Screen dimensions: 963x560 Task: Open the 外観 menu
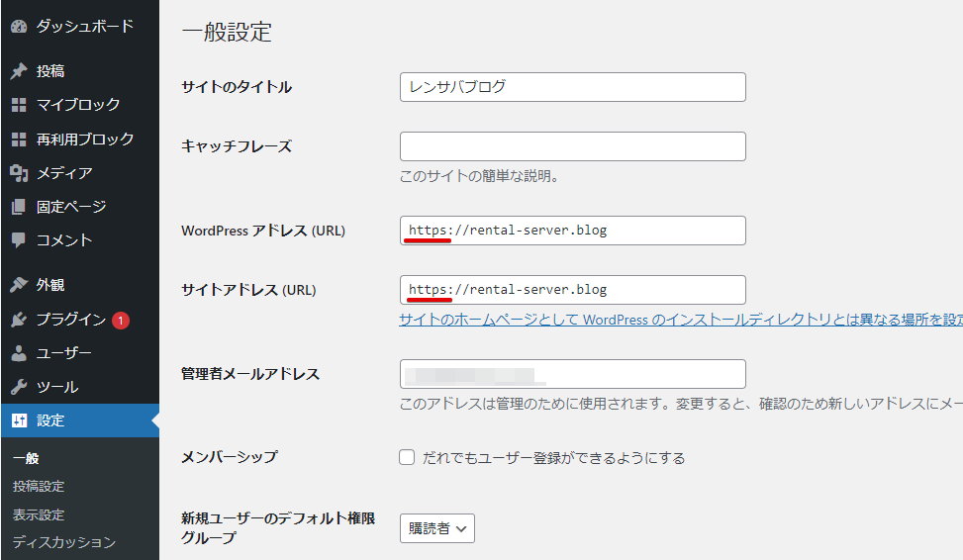(x=50, y=285)
